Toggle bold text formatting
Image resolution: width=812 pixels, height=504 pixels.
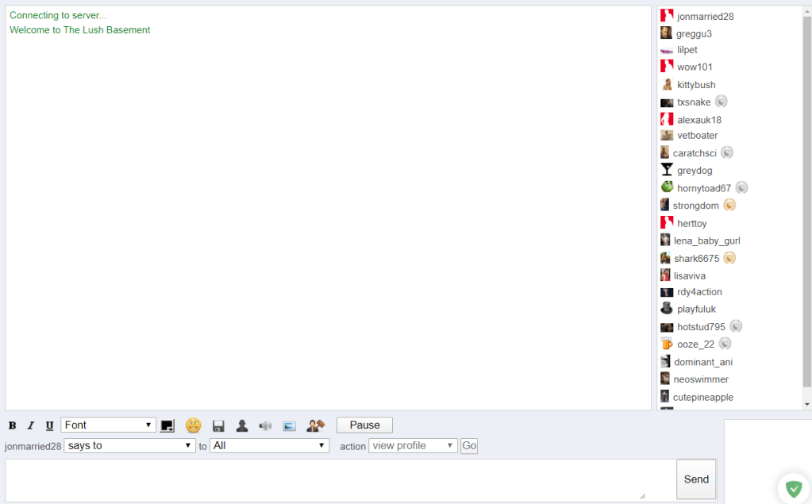pyautogui.click(x=13, y=425)
